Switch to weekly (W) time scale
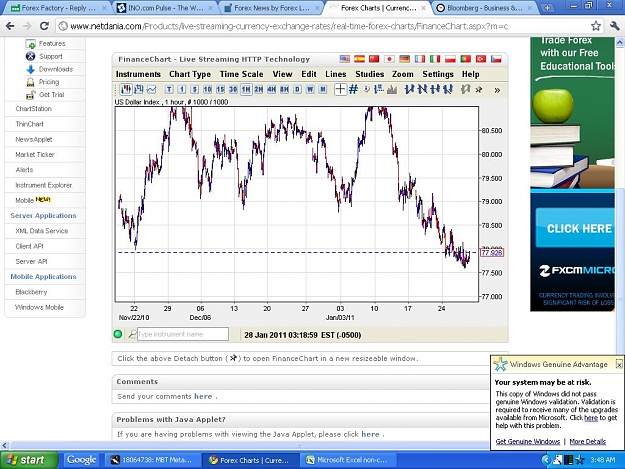 click(x=310, y=90)
